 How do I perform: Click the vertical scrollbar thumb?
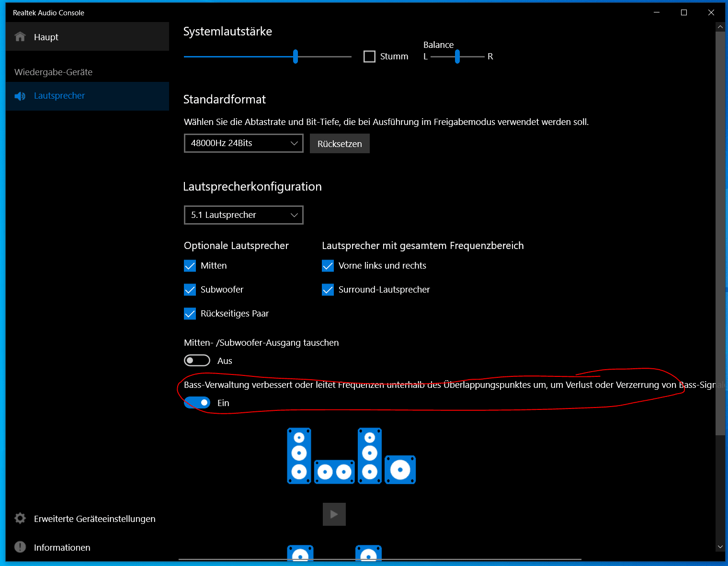pyautogui.click(x=720, y=234)
